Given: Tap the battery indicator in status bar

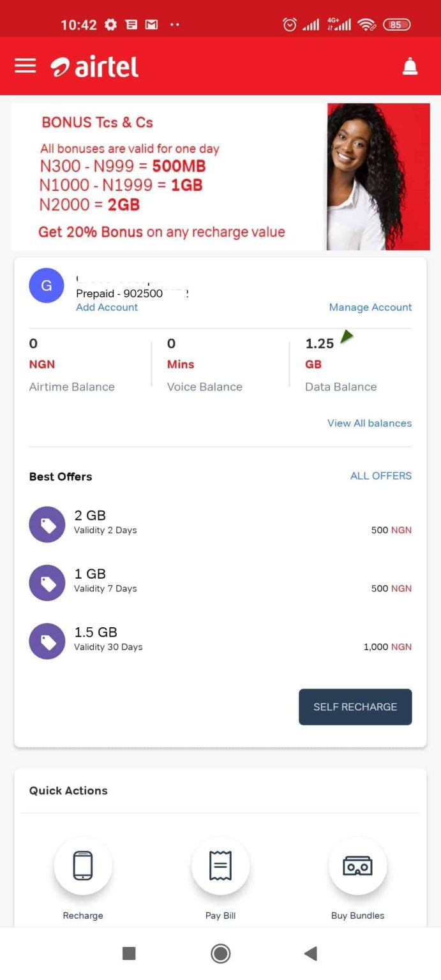Looking at the screenshot, I should [x=396, y=24].
